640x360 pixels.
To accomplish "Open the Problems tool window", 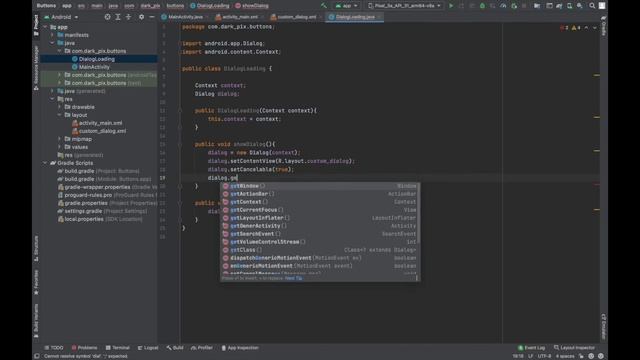I will pyautogui.click(x=84, y=348).
